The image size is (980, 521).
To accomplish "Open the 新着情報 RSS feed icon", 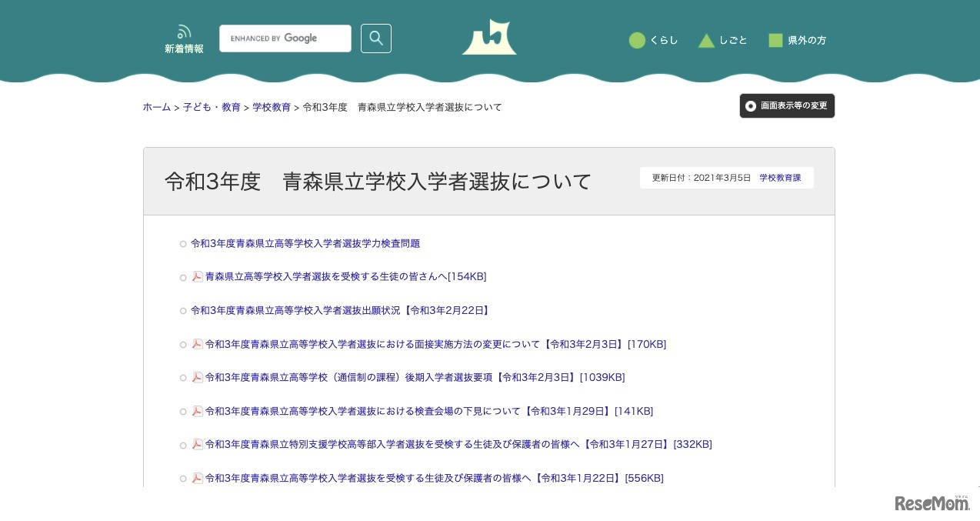I will (x=184, y=32).
